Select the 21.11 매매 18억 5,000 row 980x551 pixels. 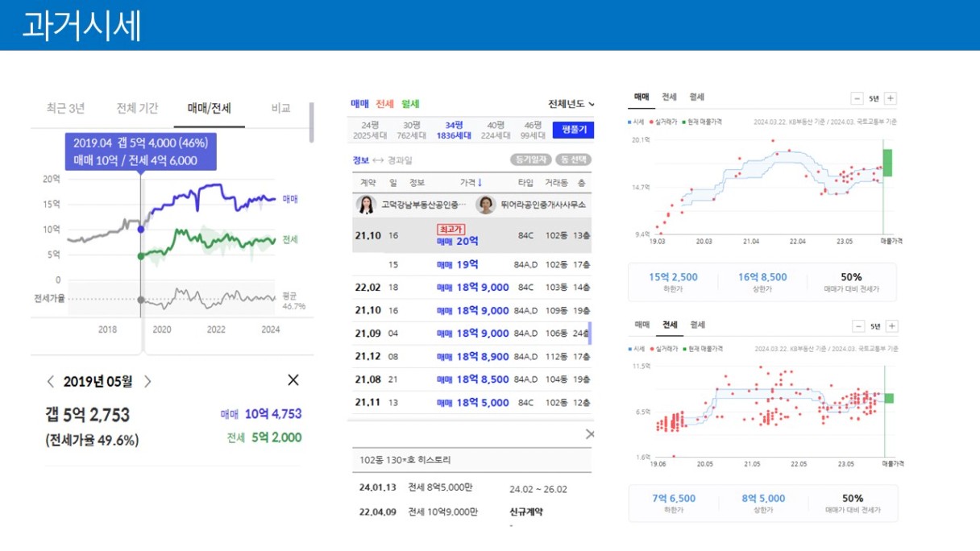(x=472, y=403)
